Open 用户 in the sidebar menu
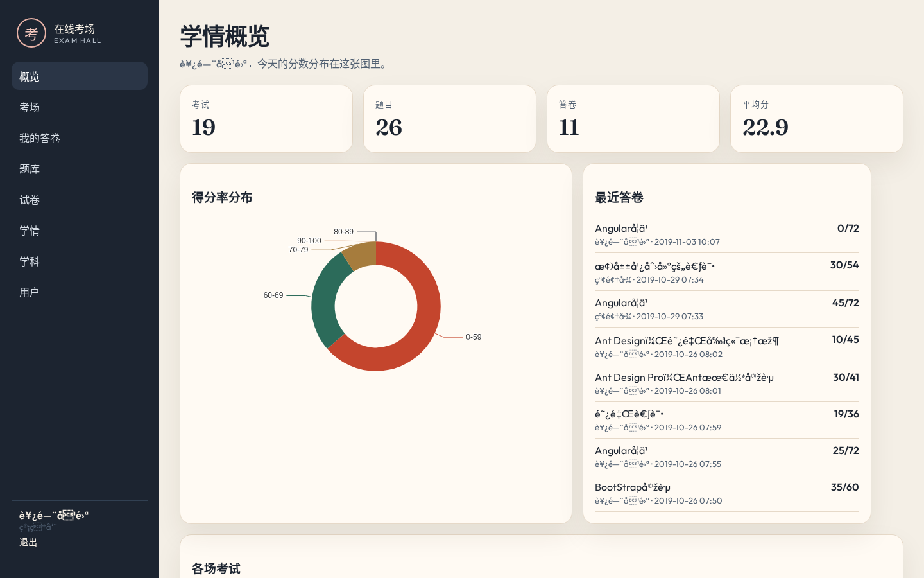This screenshot has height=578, width=924. coord(80,292)
